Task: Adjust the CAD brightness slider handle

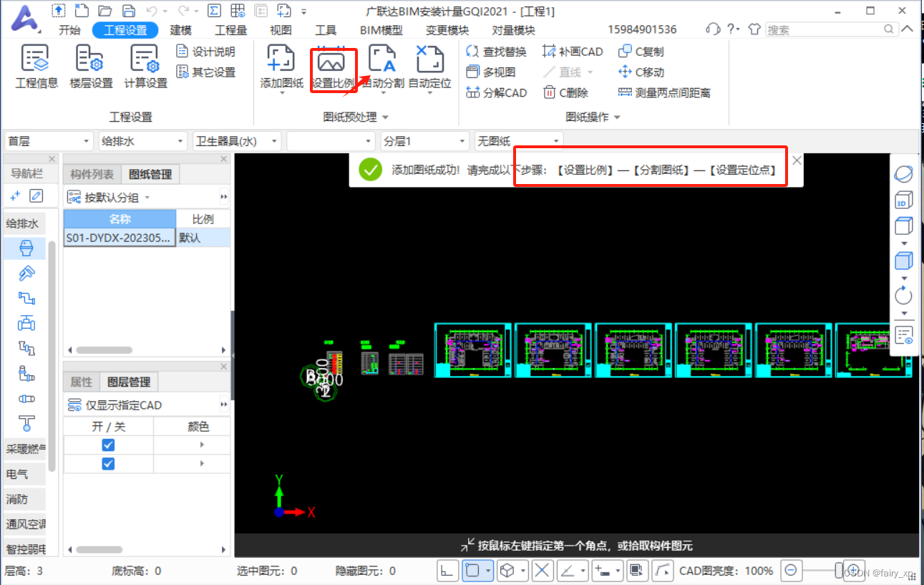Action: [x=839, y=571]
